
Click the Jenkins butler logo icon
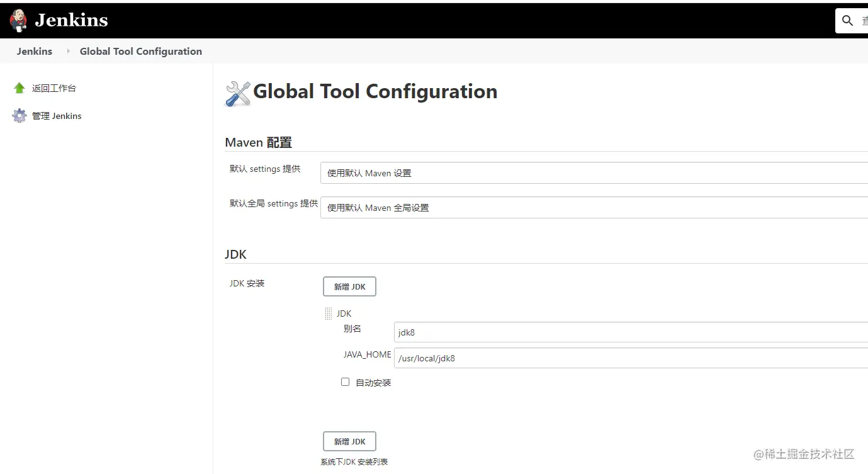(x=18, y=21)
